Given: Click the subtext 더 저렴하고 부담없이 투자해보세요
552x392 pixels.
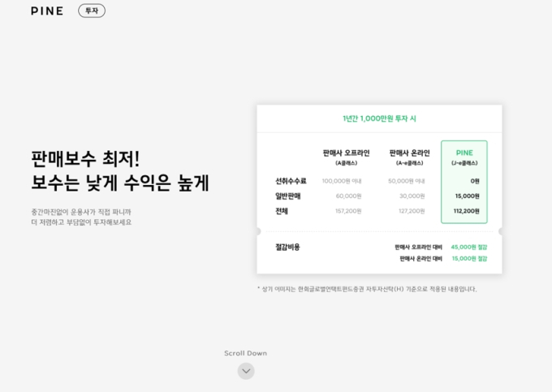Looking at the screenshot, I should tap(81, 222).
